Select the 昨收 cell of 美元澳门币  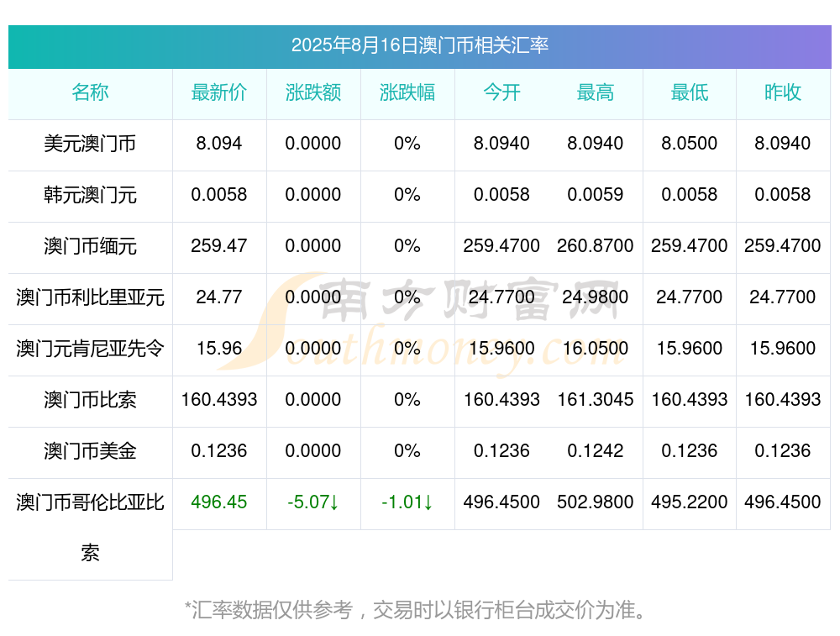783,143
